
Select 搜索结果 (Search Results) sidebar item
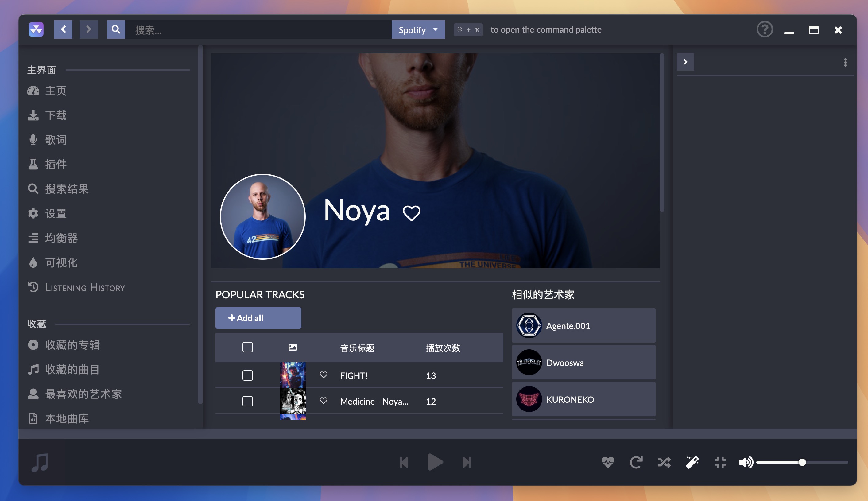pos(66,188)
